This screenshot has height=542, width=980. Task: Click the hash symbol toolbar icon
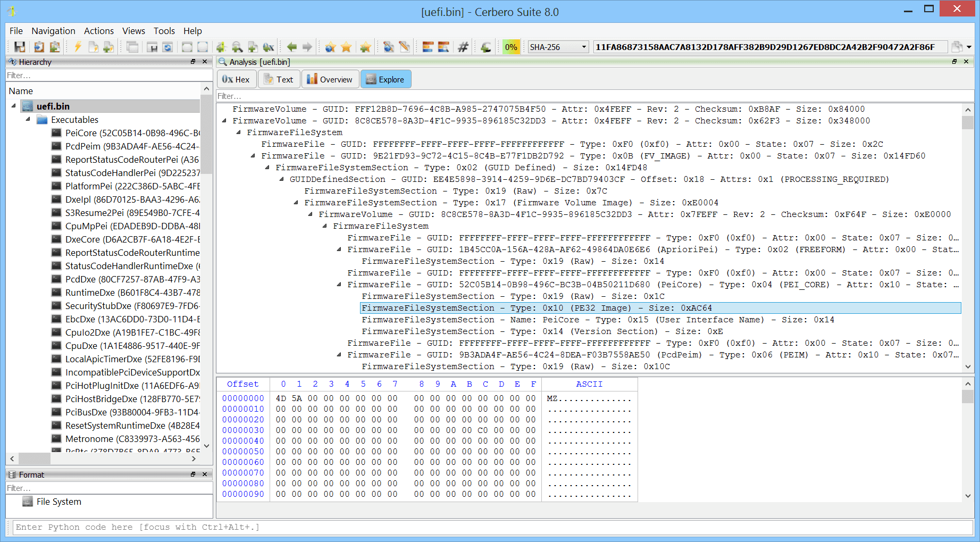(463, 47)
